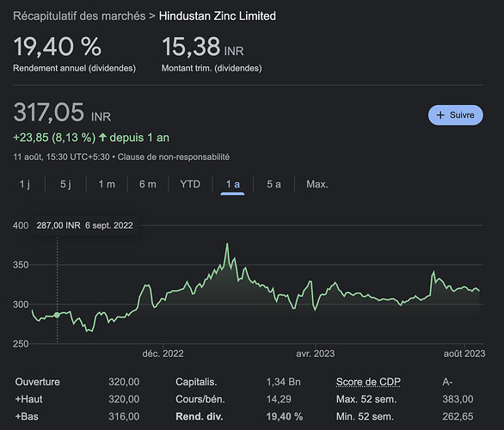Click the green up arrow icon
The width and height of the screenshot is (504, 430).
[x=102, y=138]
